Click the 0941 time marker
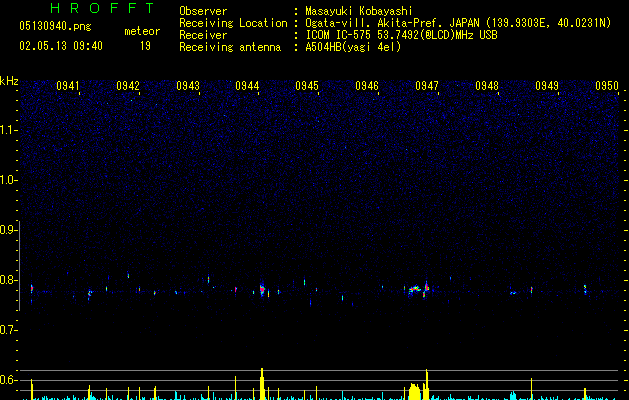 click(67, 86)
